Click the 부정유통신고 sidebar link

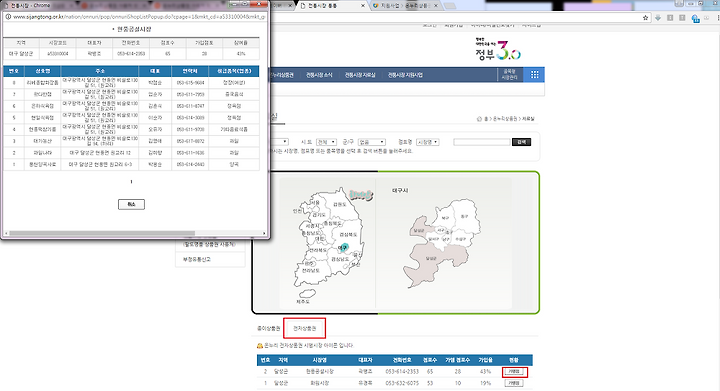(x=197, y=259)
